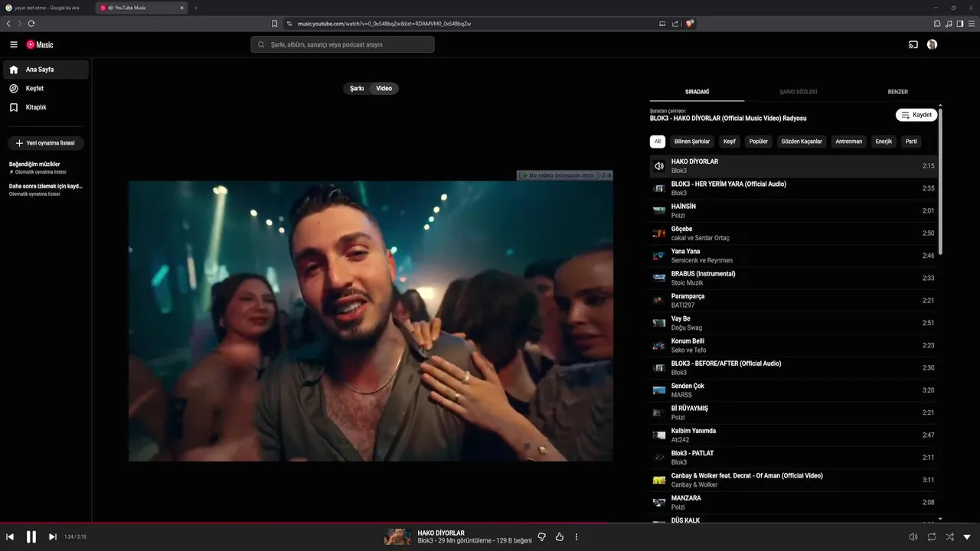Dislike the song HAKO DİYORLAR
Screen dimensions: 980x551
coord(542,537)
